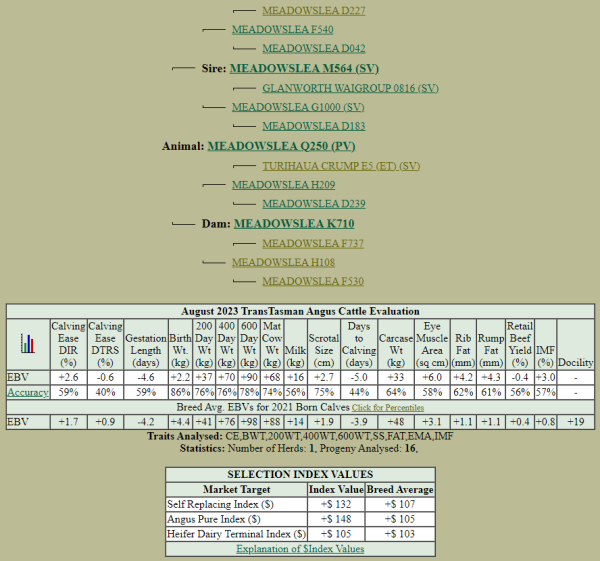
Task: Click the Self Replacing breed average +$ 107
Action: point(400,504)
